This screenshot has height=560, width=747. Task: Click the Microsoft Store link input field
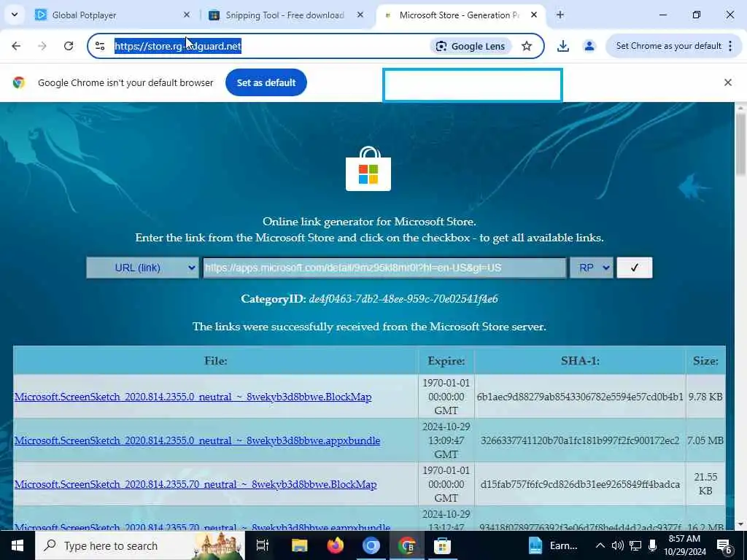tap(384, 268)
